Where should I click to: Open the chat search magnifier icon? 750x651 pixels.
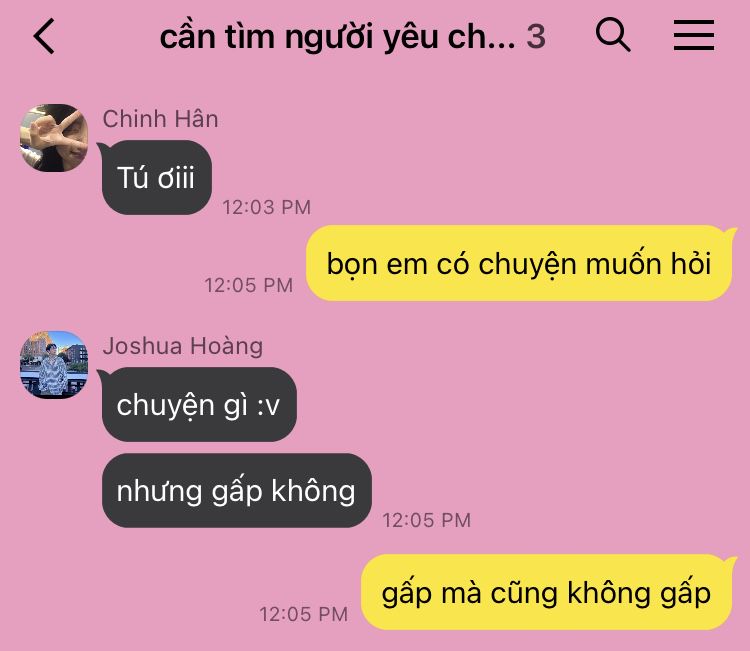pos(613,34)
